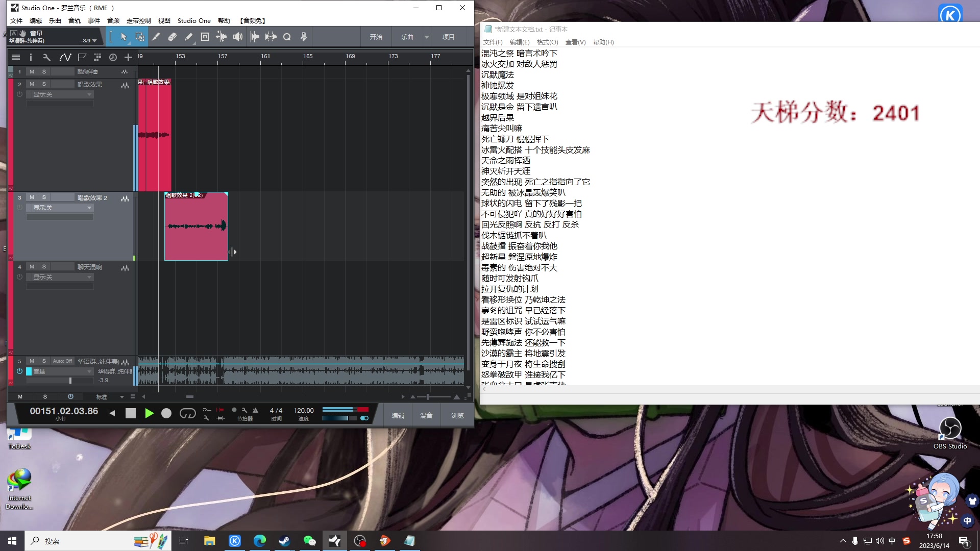Screen dimensions: 980x551
Task: Toggle global Solo (S) below track list
Action: tap(45, 396)
